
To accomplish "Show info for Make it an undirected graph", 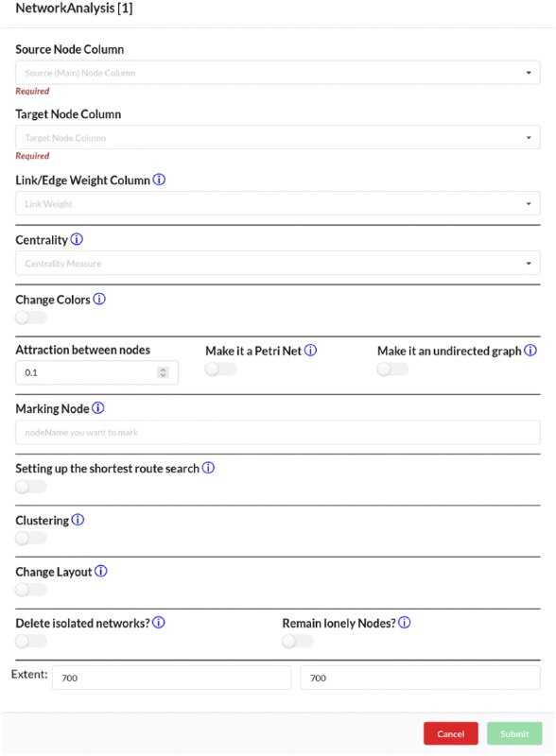I will 530,351.
